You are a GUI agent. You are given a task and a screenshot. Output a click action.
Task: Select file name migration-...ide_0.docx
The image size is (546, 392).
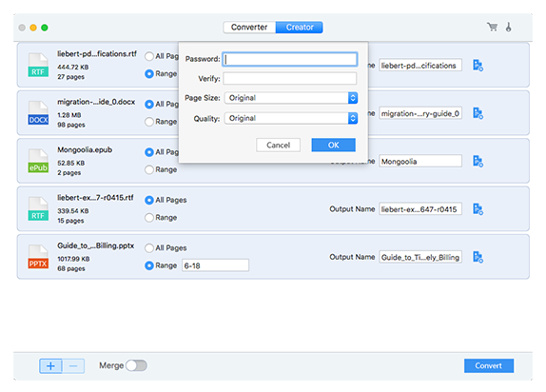[96, 102]
